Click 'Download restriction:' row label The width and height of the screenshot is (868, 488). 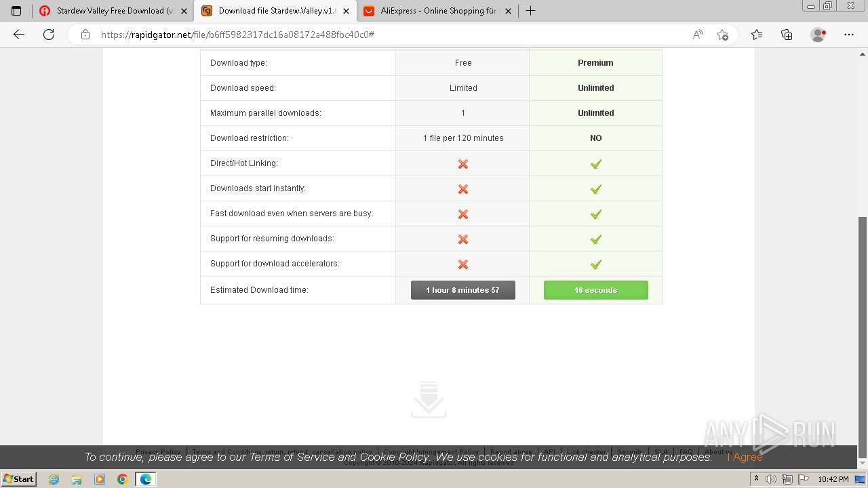(x=250, y=138)
